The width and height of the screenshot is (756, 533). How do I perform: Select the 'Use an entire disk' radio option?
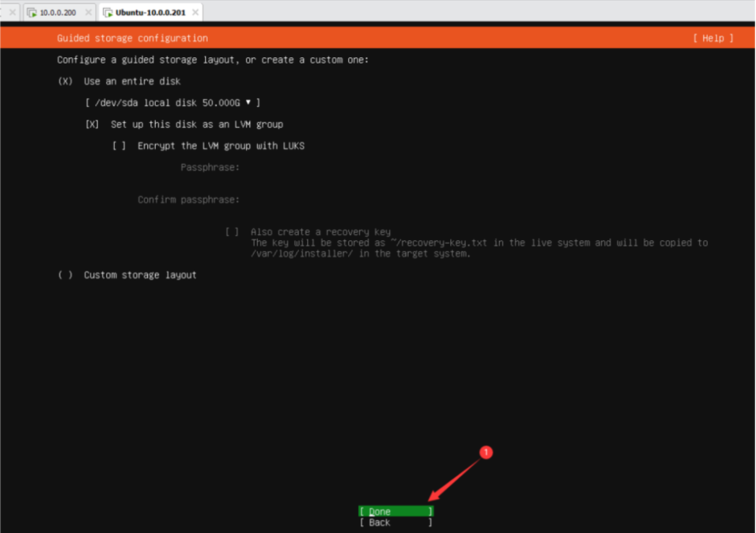65,81
